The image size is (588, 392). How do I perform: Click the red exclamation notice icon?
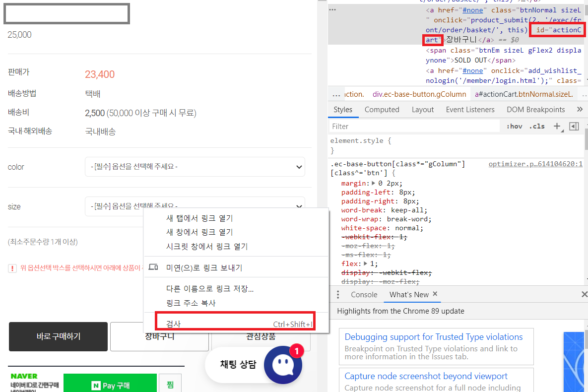tap(12, 268)
